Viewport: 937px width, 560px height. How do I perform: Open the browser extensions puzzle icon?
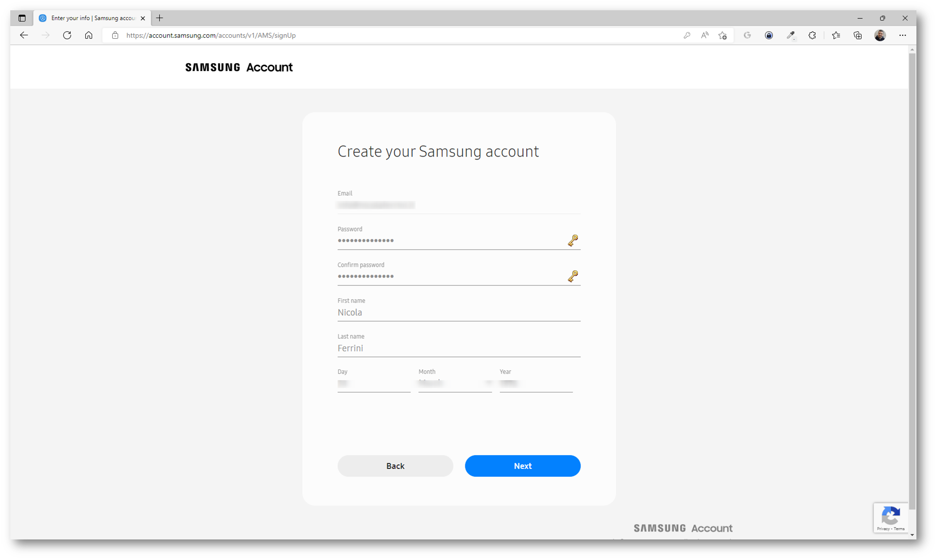point(812,35)
